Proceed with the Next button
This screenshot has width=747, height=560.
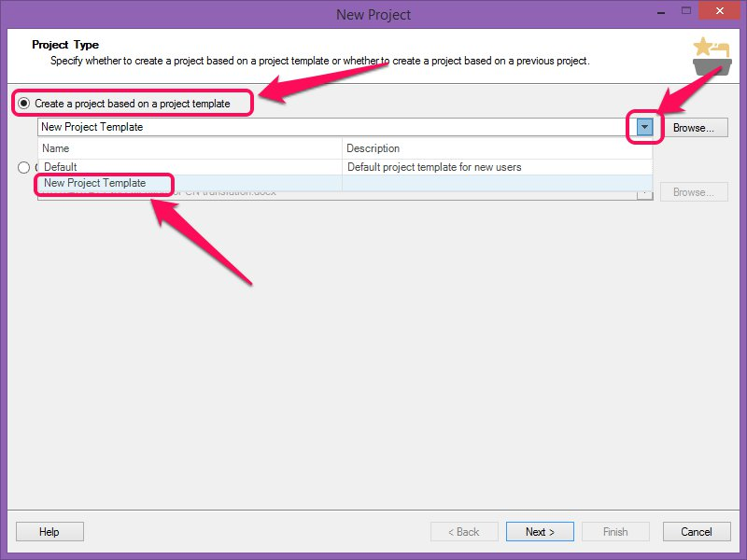[x=540, y=532]
